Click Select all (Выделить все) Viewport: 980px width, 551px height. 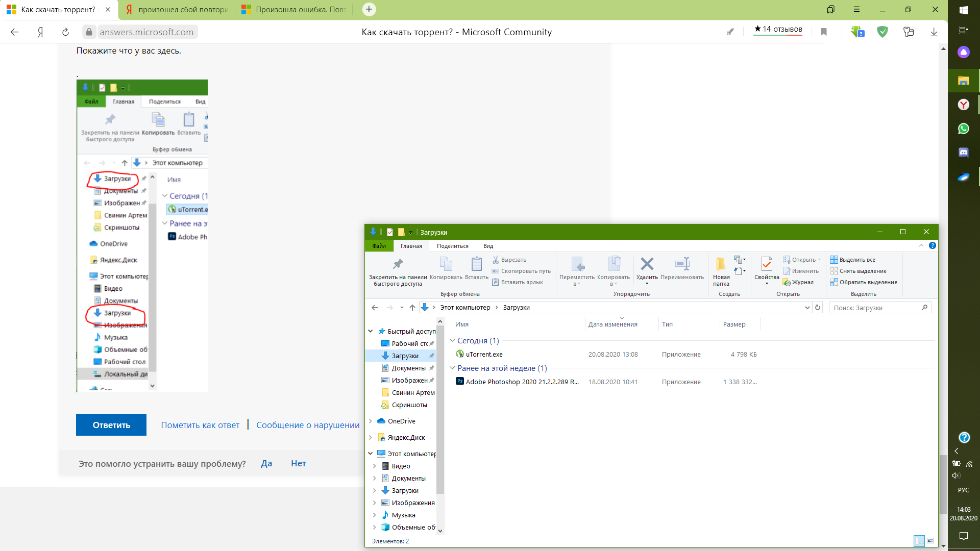852,260
